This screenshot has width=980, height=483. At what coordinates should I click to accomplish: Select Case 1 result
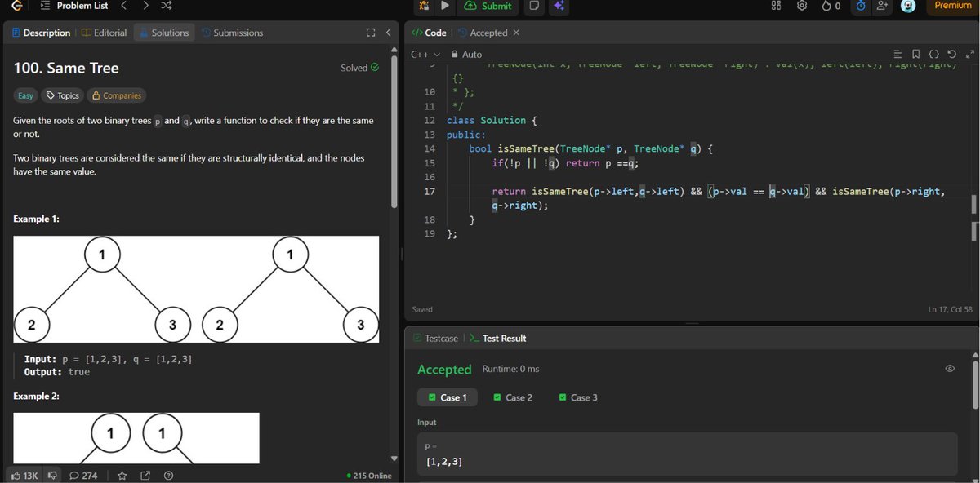(x=448, y=397)
